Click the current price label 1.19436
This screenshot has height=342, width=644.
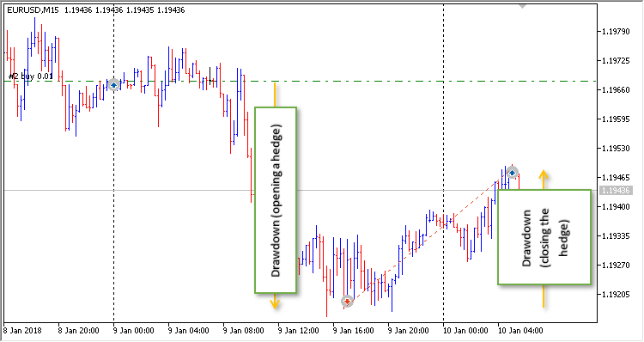[x=616, y=190]
